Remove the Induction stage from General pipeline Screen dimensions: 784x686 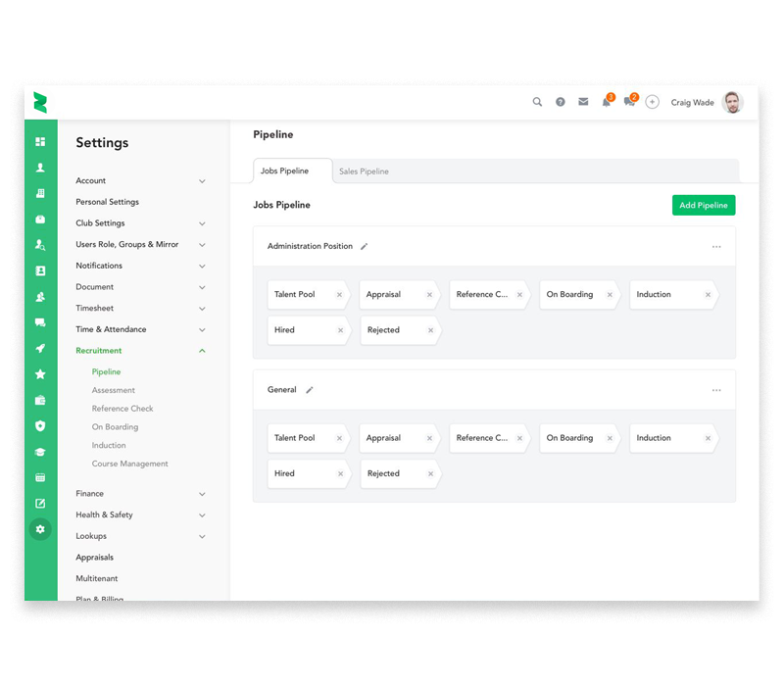[x=709, y=438]
